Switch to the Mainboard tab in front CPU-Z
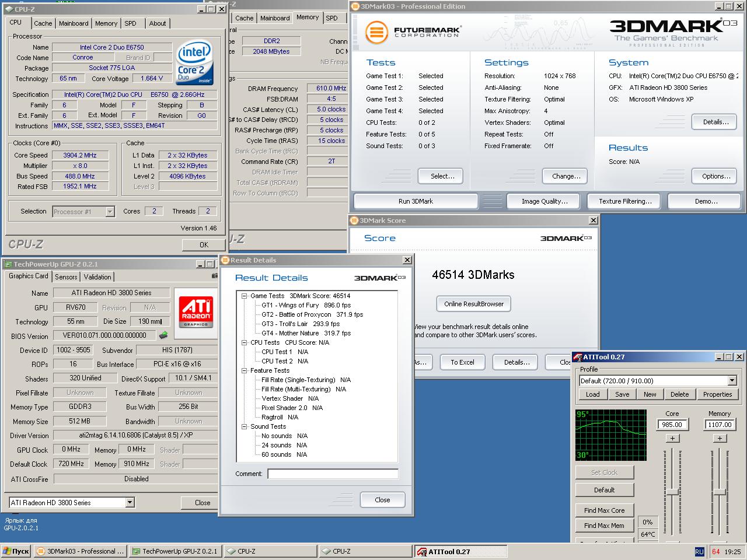 coord(74,23)
